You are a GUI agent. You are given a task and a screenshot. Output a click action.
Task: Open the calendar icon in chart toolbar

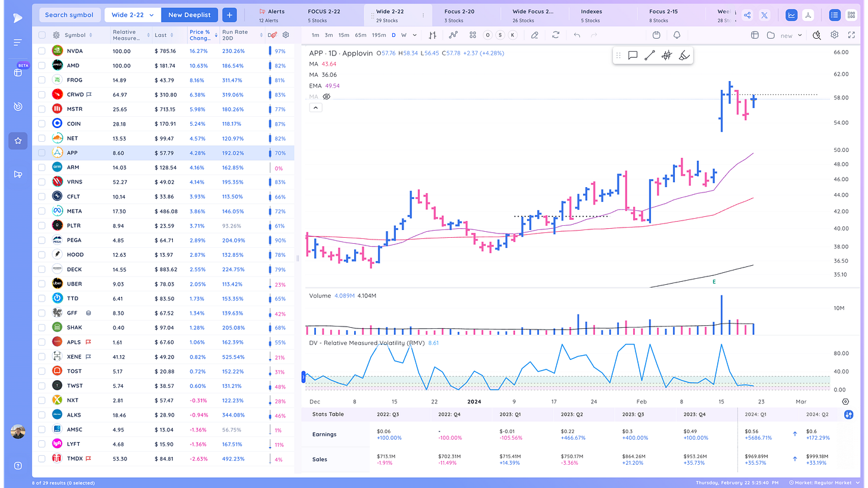[x=656, y=35]
